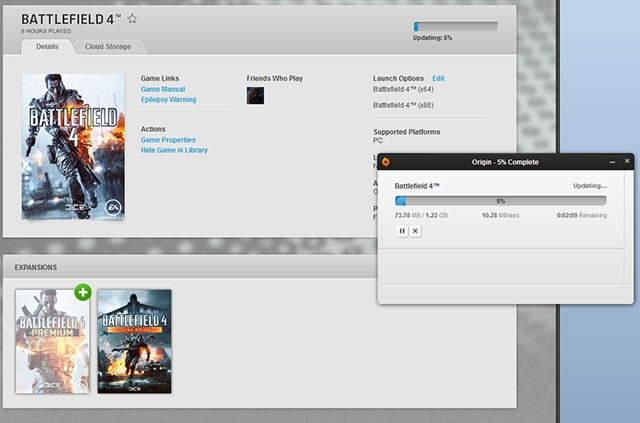Pause the Battlefield 4 update download
The height and width of the screenshot is (423, 640).
pos(402,231)
